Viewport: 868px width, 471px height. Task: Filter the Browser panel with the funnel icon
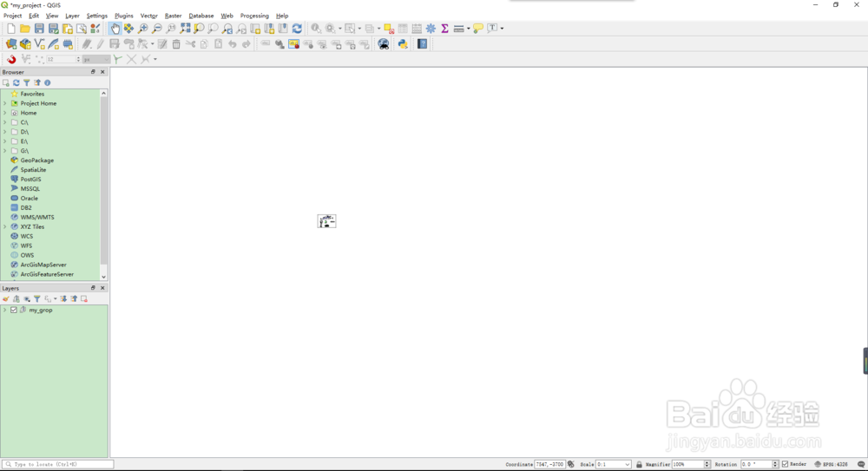[x=27, y=82]
